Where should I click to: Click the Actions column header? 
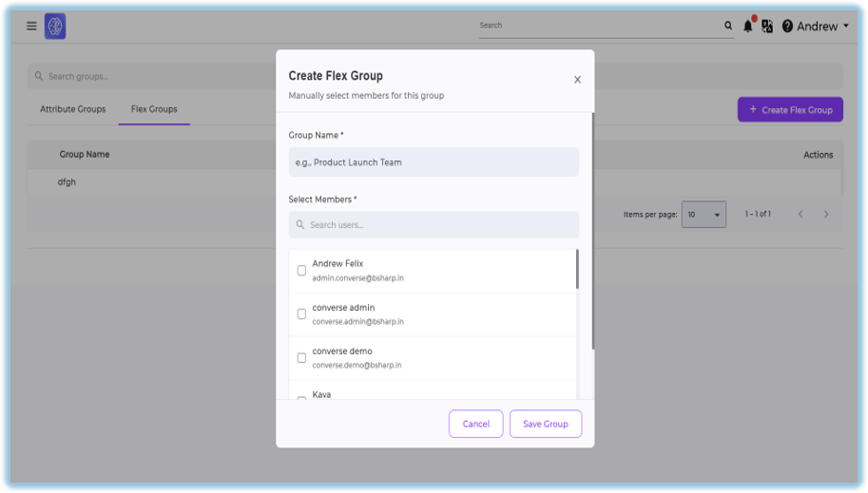(x=818, y=155)
